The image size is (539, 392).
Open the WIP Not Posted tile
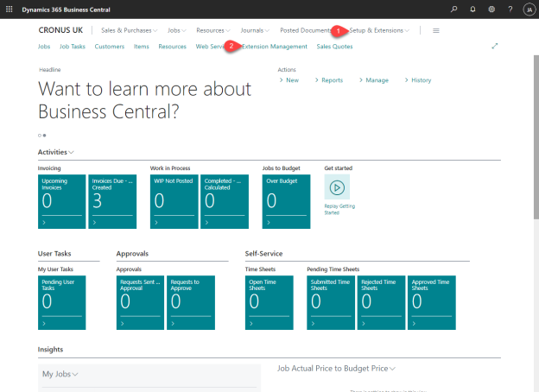click(x=174, y=201)
